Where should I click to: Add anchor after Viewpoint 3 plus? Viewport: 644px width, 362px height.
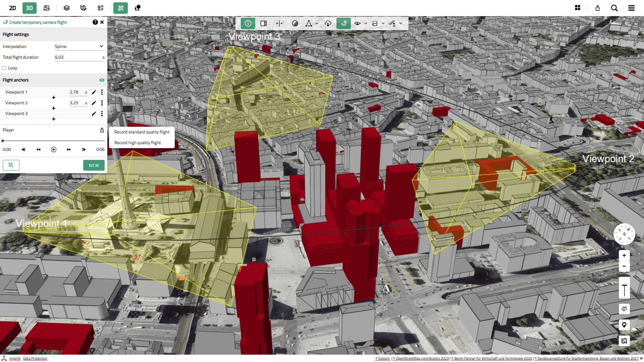coord(54,119)
